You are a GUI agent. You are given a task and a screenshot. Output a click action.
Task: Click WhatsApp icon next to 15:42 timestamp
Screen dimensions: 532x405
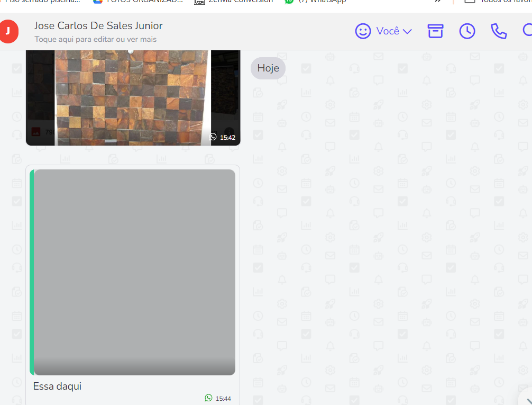tap(213, 137)
